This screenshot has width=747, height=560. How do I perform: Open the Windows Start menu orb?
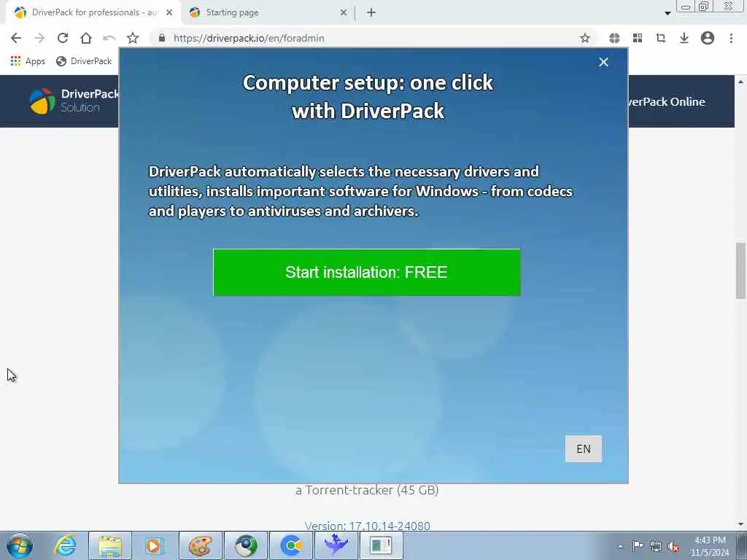pyautogui.click(x=20, y=545)
